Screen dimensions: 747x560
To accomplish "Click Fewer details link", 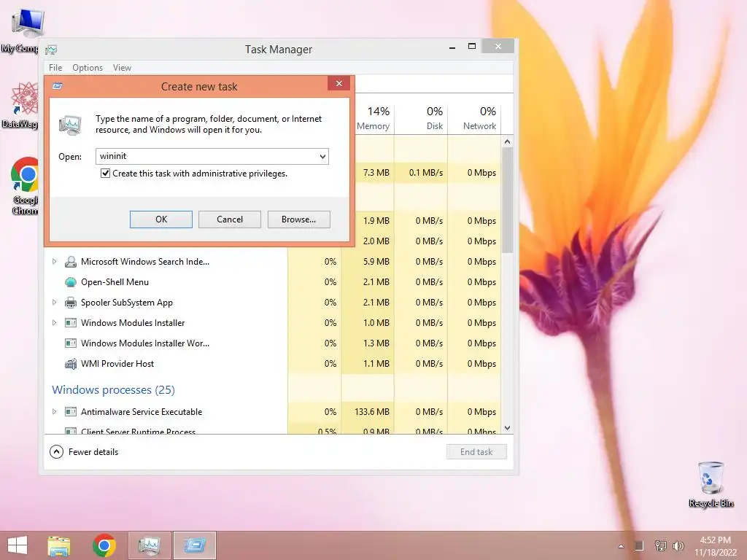I will tap(93, 452).
